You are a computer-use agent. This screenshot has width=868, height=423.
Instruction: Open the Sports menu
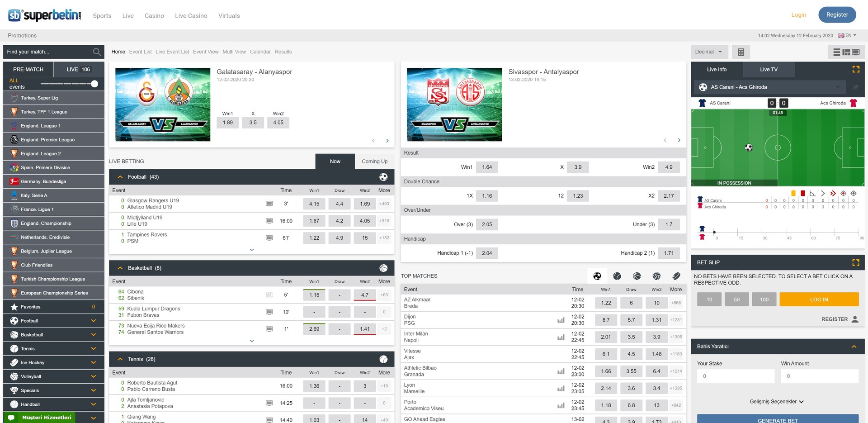click(x=102, y=16)
